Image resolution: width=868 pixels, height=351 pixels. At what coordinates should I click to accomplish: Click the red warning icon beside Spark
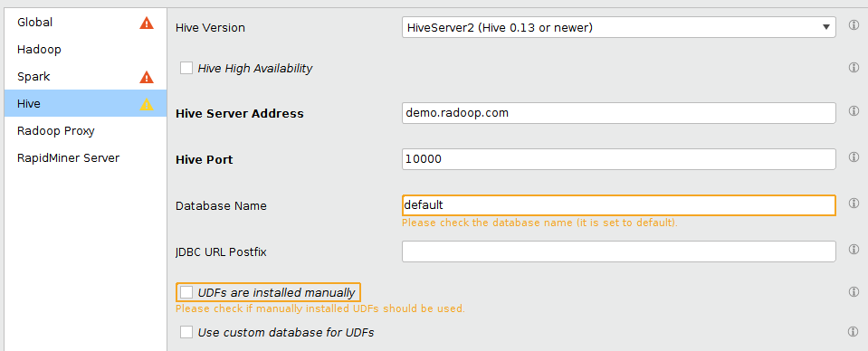(147, 77)
